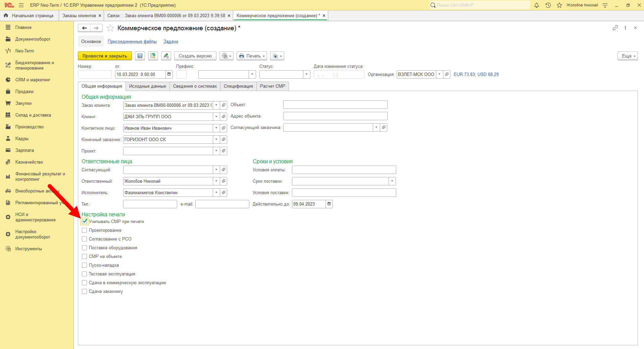Uncheck Учитывать СМР при печати
Screen dimensions: 644x349
click(85, 221)
